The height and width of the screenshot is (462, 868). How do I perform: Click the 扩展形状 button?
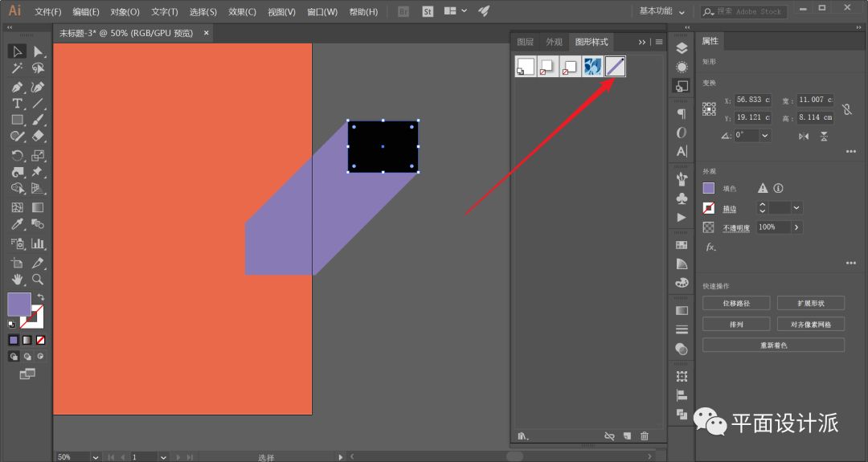point(810,303)
